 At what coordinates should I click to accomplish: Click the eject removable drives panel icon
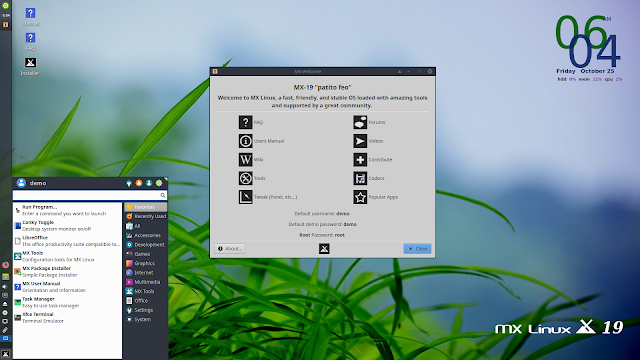click(x=5, y=304)
